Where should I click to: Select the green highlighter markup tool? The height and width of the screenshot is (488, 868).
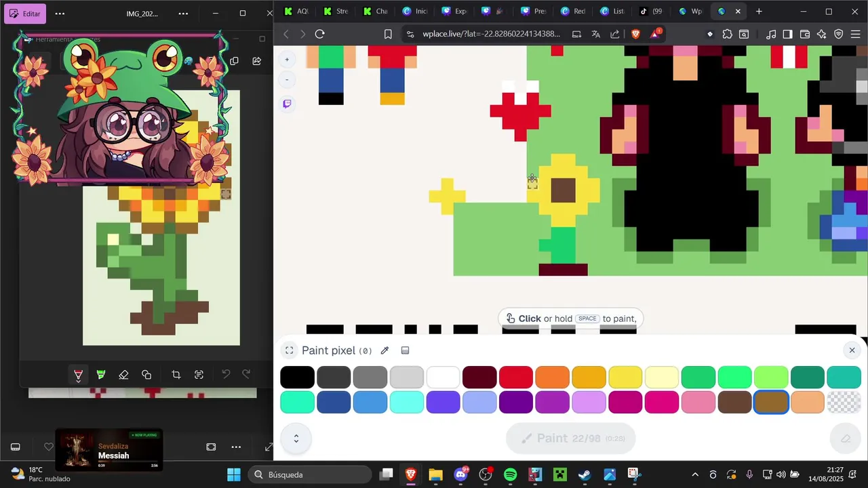[101, 375]
